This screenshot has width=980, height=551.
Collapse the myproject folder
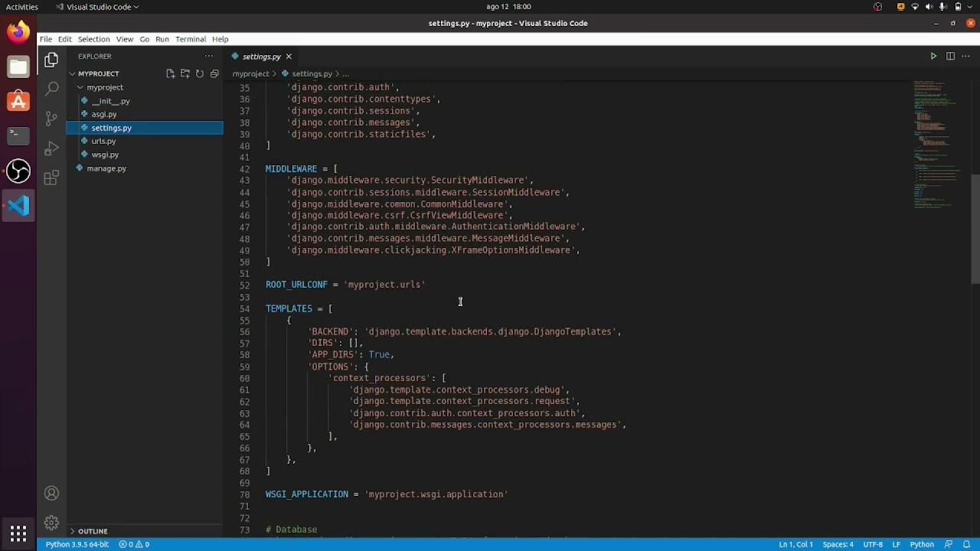click(105, 87)
